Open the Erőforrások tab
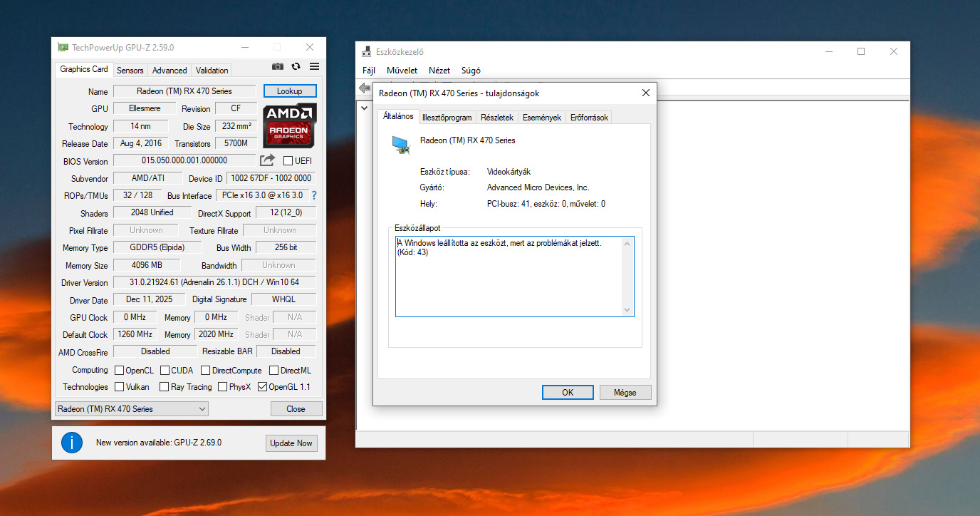980x516 pixels. click(589, 118)
